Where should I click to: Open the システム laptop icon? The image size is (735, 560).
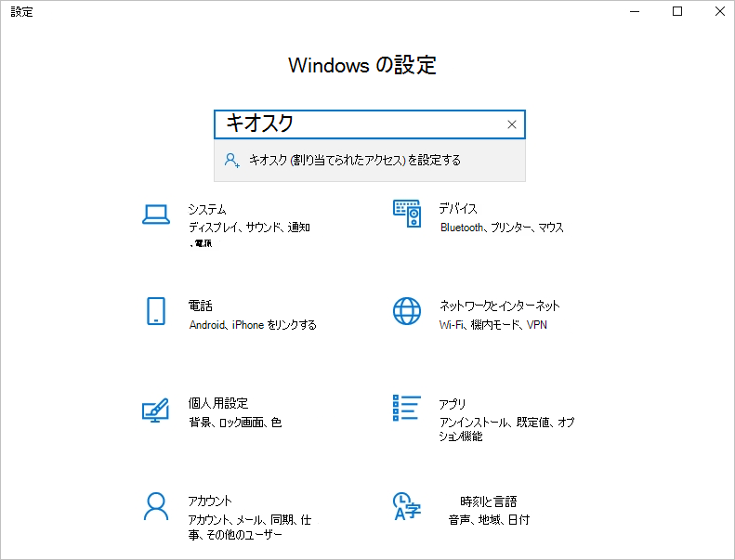tap(156, 215)
